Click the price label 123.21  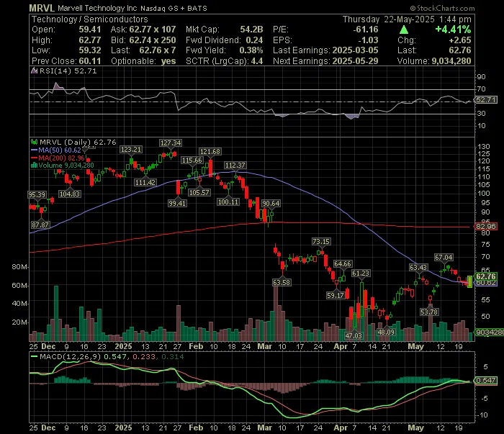pyautogui.click(x=131, y=150)
